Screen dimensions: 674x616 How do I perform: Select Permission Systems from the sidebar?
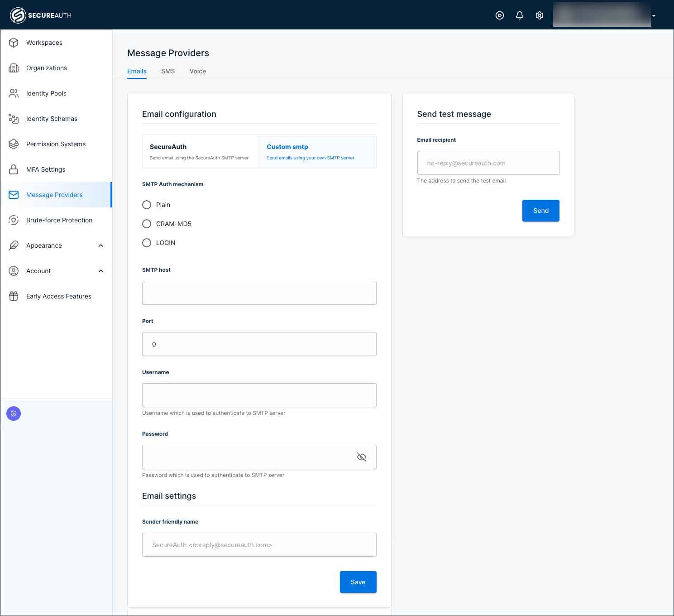tap(56, 144)
